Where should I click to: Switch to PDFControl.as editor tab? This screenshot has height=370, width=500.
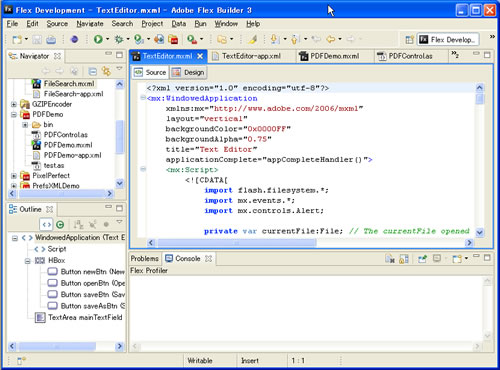410,56
